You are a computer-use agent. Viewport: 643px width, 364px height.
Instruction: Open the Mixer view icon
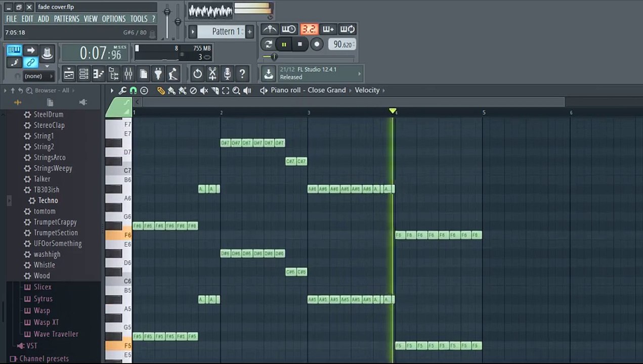tap(128, 74)
